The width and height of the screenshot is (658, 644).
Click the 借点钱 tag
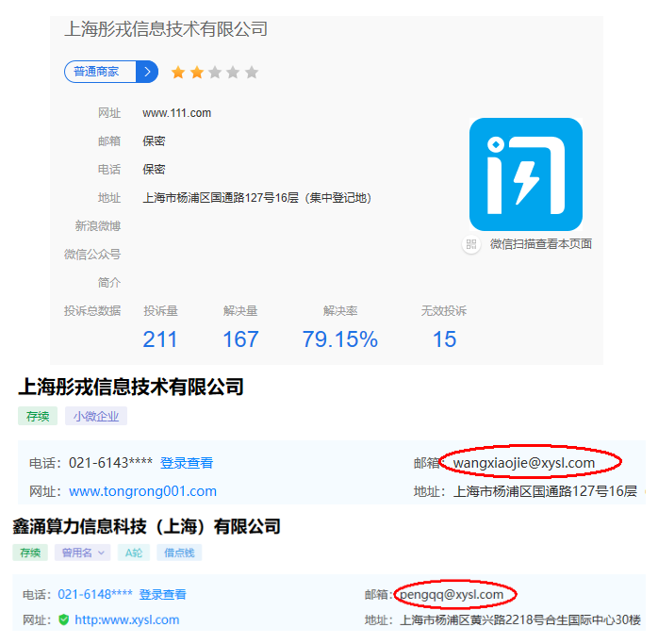(x=179, y=553)
